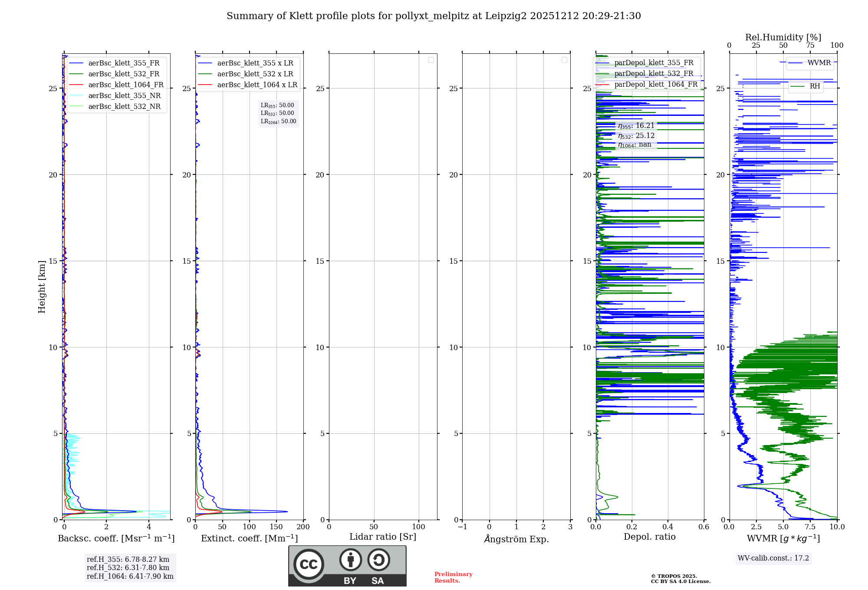Click parDepol_klett_532_FR legend entry
Image resolution: width=868 pixels, height=590 pixels.
coord(654,74)
